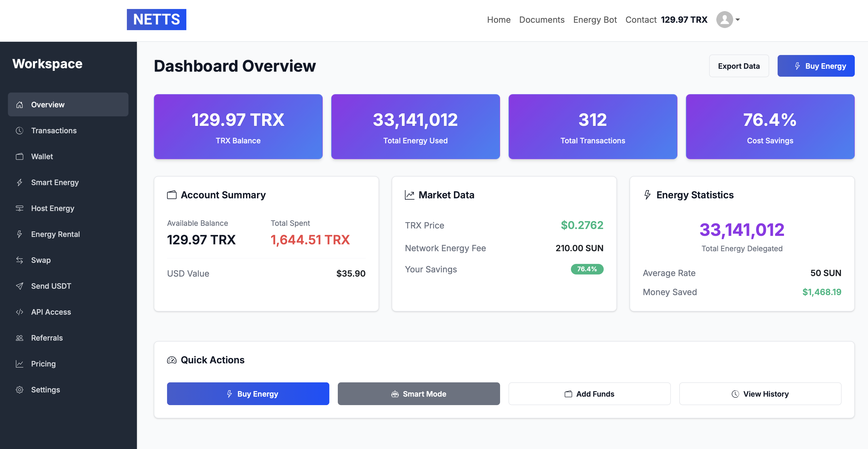Open Transactions using the clock icon
The image size is (868, 449).
point(20,130)
